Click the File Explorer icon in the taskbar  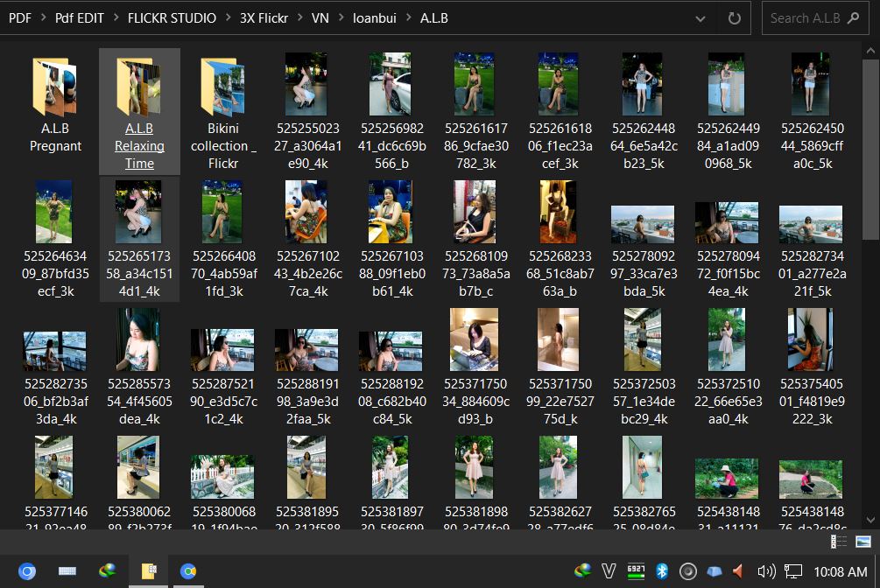pyautogui.click(x=148, y=571)
